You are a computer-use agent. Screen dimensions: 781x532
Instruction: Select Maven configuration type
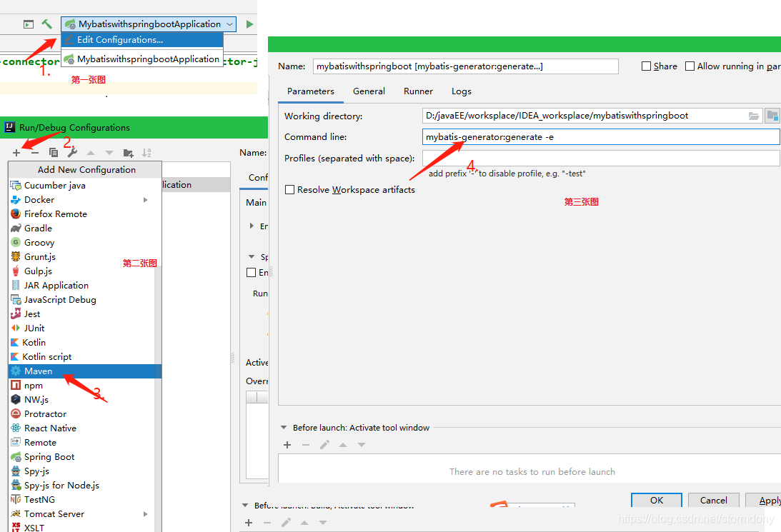[85, 371]
